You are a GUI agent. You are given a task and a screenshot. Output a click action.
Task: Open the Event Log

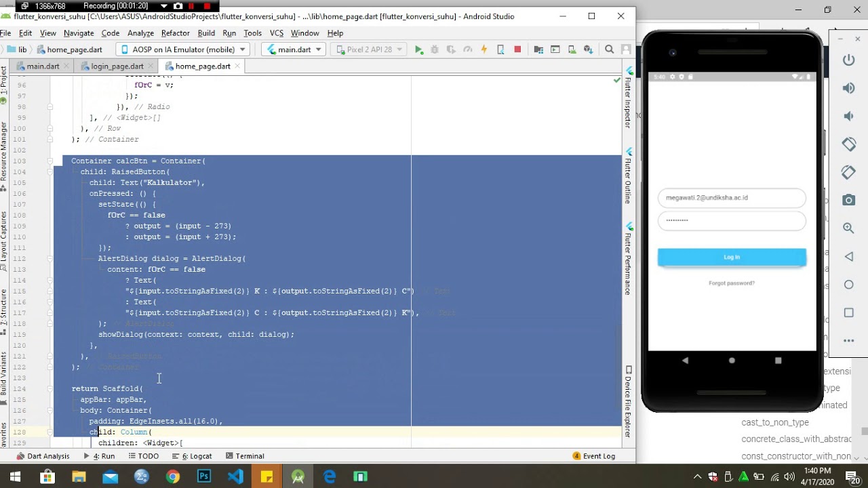pos(594,456)
